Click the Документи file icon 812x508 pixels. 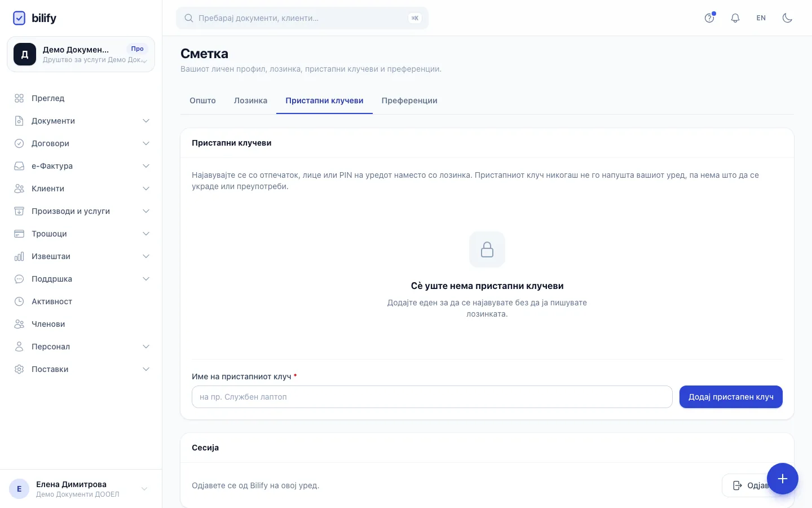point(19,121)
